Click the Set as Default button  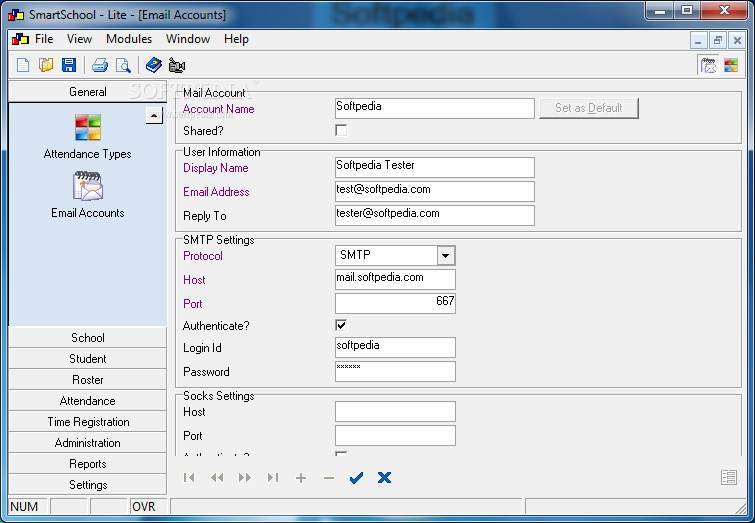(589, 108)
